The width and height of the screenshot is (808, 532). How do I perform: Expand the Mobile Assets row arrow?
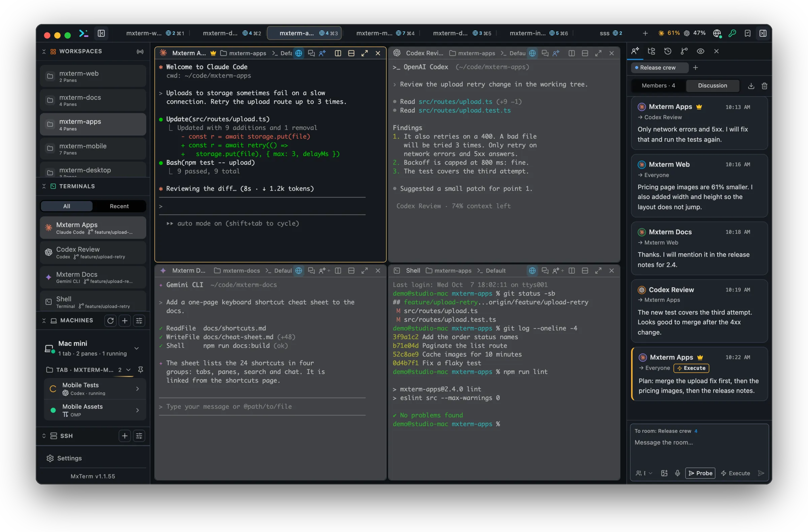pos(137,410)
